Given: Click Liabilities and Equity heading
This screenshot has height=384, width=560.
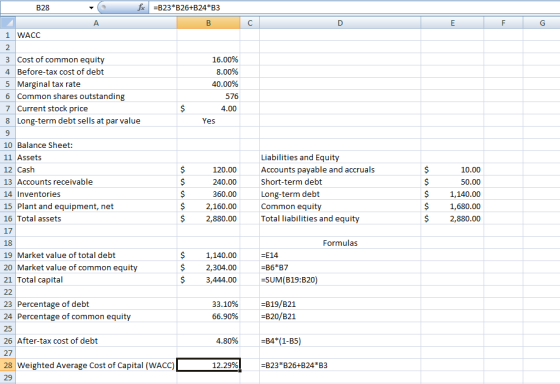Looking at the screenshot, I should [300, 157].
